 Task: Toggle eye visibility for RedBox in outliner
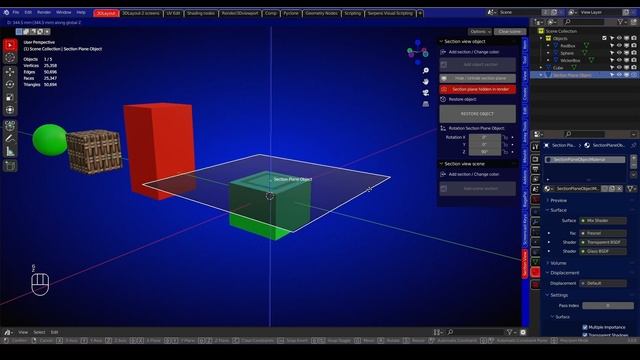pos(619,46)
